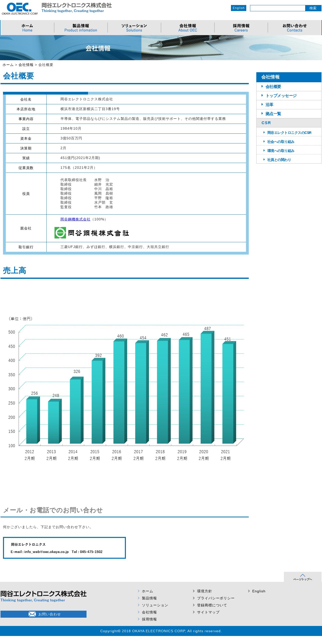Click the envelope icon in footer button

click(x=32, y=614)
